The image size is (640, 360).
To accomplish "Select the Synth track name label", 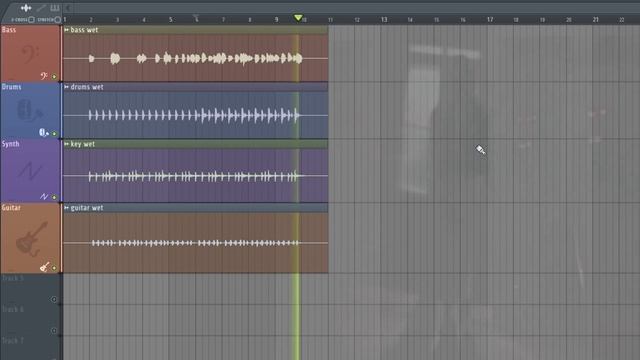I will point(11,144).
